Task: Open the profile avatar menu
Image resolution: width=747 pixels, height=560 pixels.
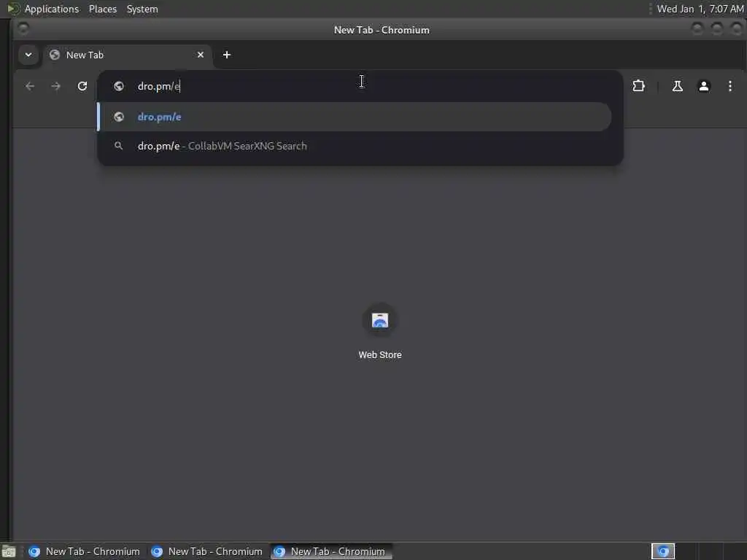Action: [704, 86]
